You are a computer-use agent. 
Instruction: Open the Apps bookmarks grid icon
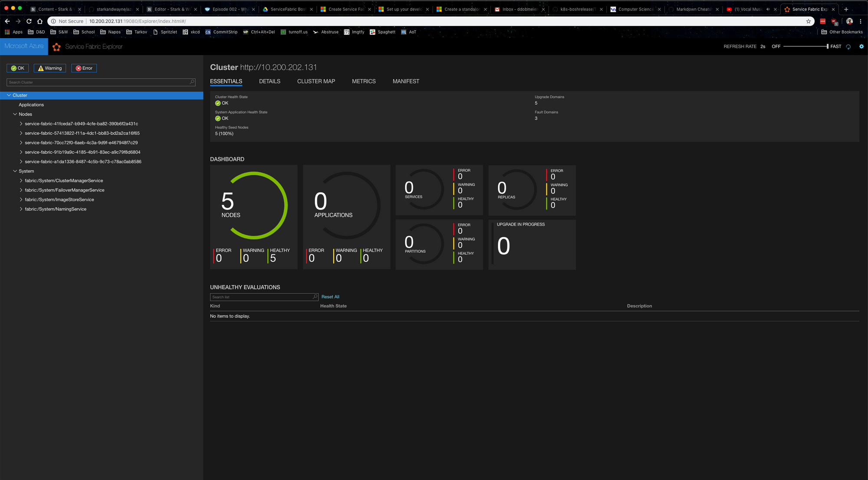(x=7, y=32)
